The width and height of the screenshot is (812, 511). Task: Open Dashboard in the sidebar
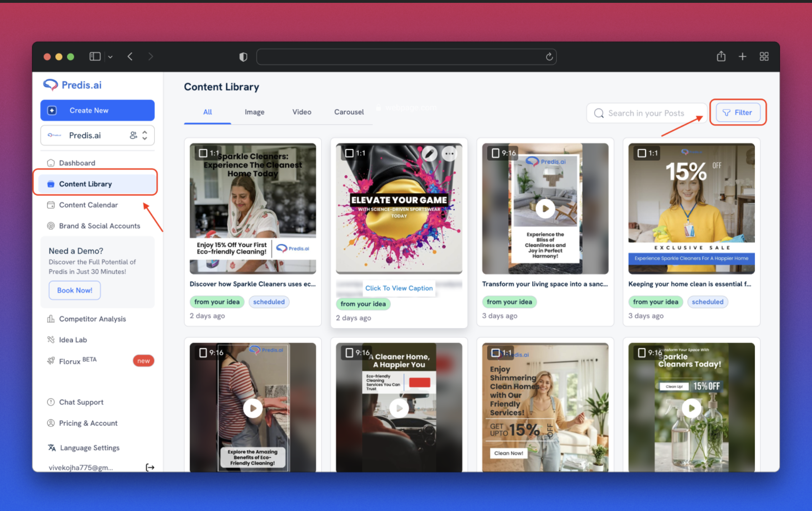pyautogui.click(x=77, y=163)
